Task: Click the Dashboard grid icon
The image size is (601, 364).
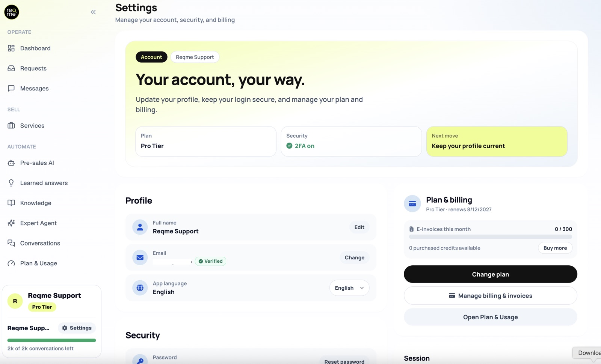Action: (x=11, y=48)
